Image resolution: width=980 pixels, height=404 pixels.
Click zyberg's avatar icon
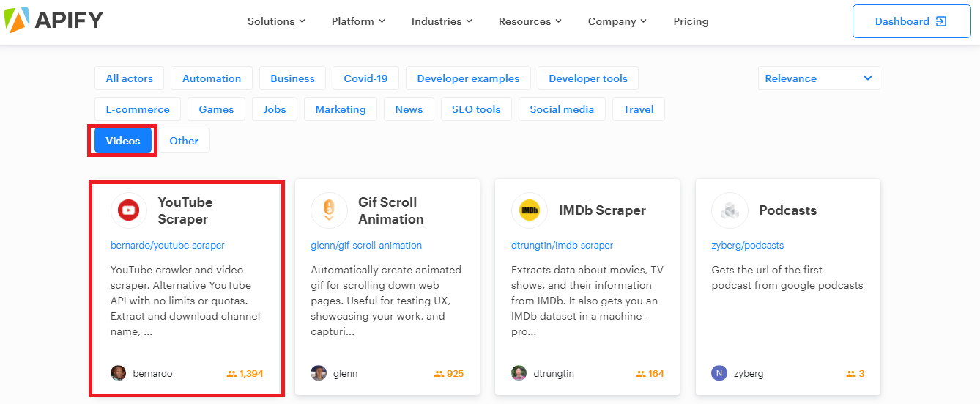[719, 373]
